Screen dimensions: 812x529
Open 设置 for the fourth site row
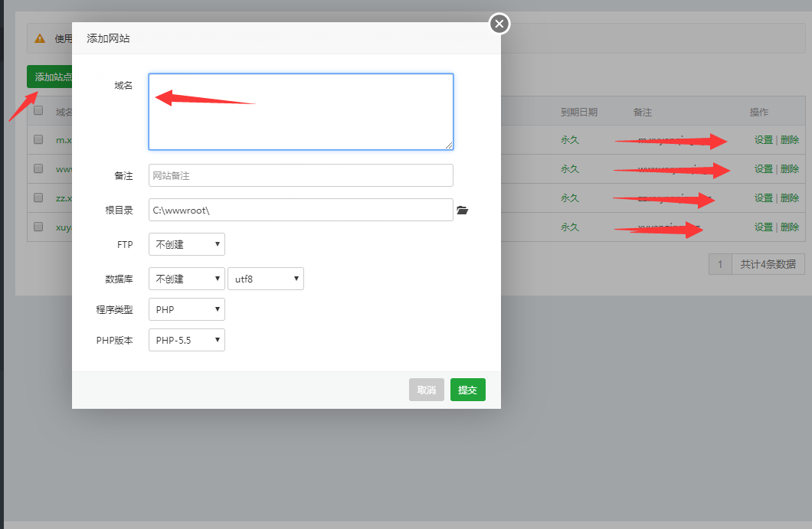(763, 227)
